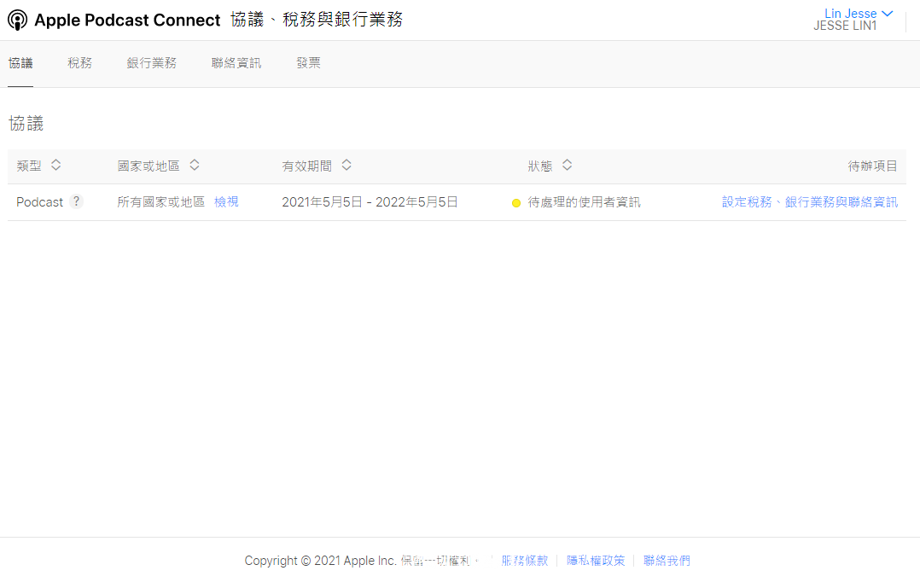This screenshot has width=920, height=588.
Task: Click the yellow status dot in Podcast row
Action: [x=516, y=203]
